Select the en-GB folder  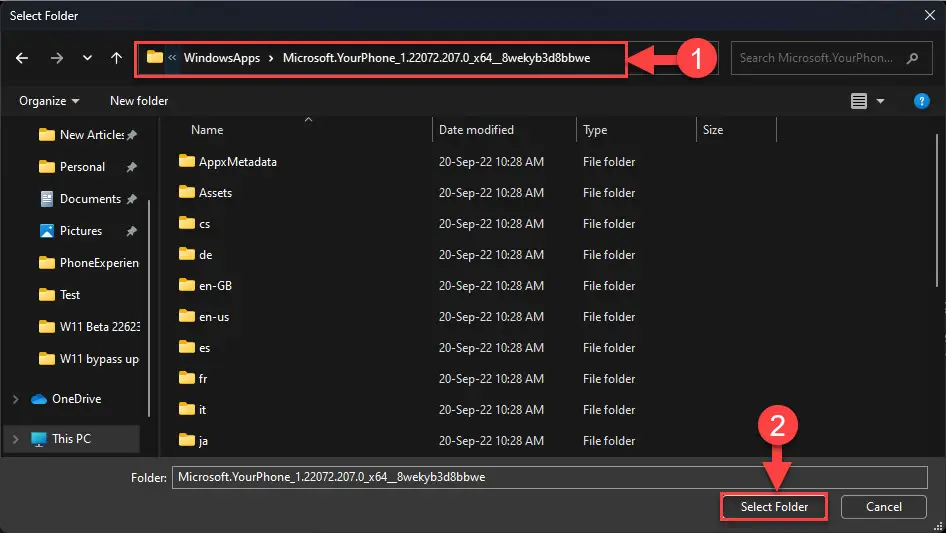[x=215, y=286]
